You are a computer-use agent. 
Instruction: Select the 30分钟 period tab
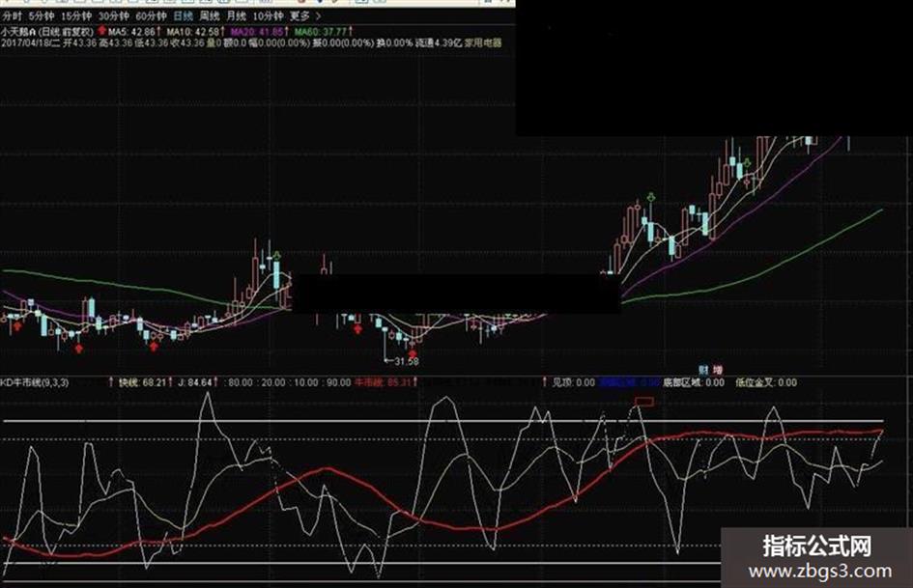pos(114,16)
